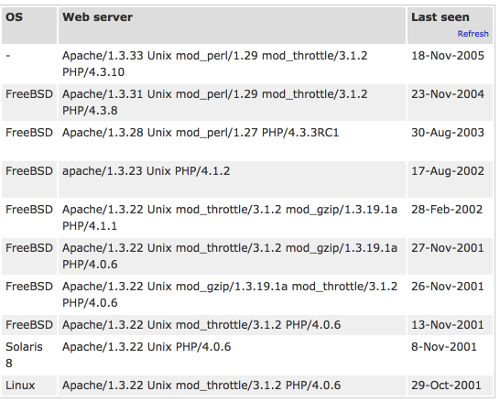Click the Apache/1.3.22 Unix PHP/4.0.6 Solaris entry
This screenshot has width=500, height=402.
click(147, 347)
